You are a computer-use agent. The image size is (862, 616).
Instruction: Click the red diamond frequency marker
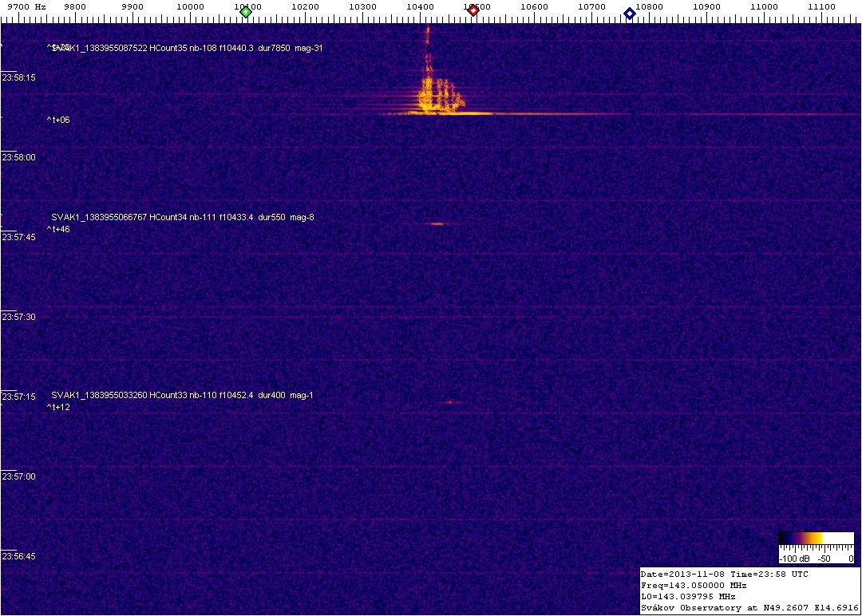(473, 10)
